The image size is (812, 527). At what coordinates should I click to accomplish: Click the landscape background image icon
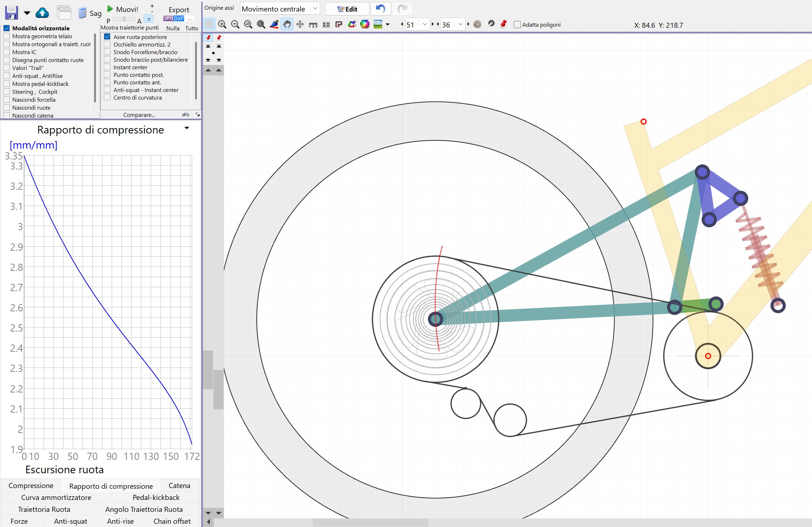[378, 25]
